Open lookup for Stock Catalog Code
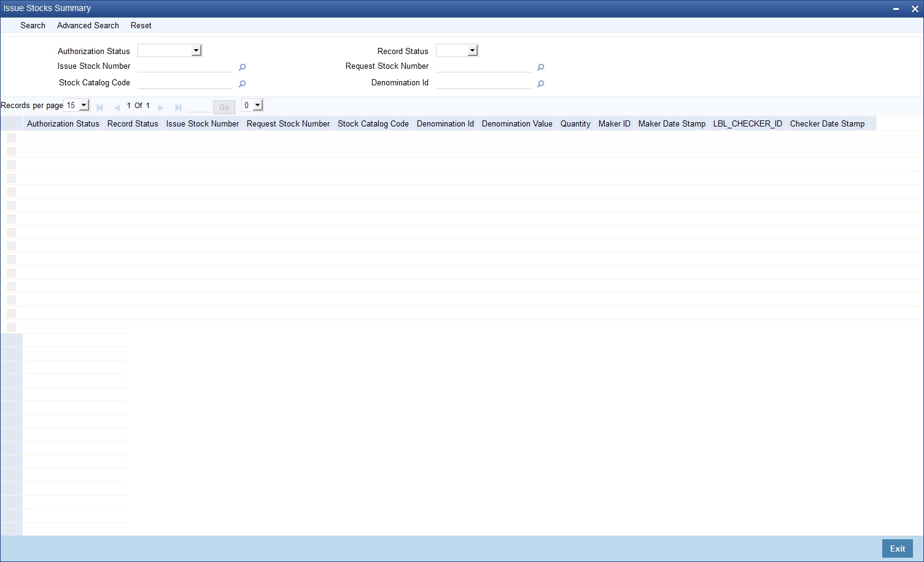This screenshot has width=924, height=562. tap(242, 84)
